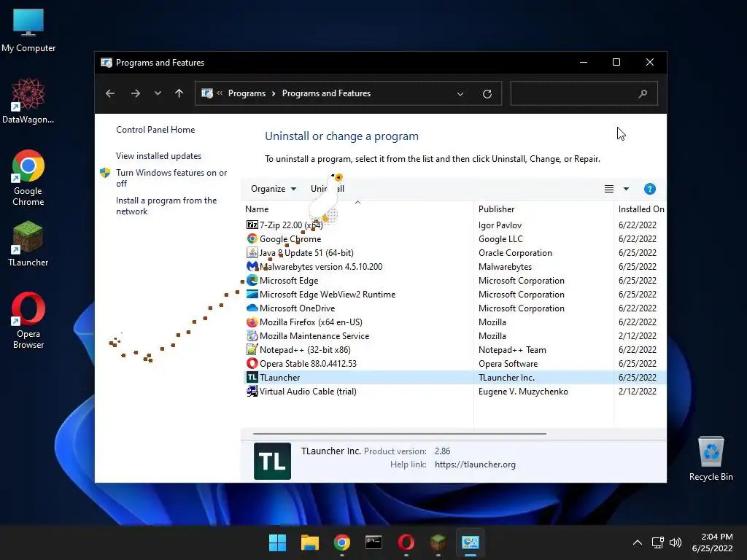Screen dimensions: 747x560
Task: Click the Virtual Audio Cable icon
Action: pos(252,391)
